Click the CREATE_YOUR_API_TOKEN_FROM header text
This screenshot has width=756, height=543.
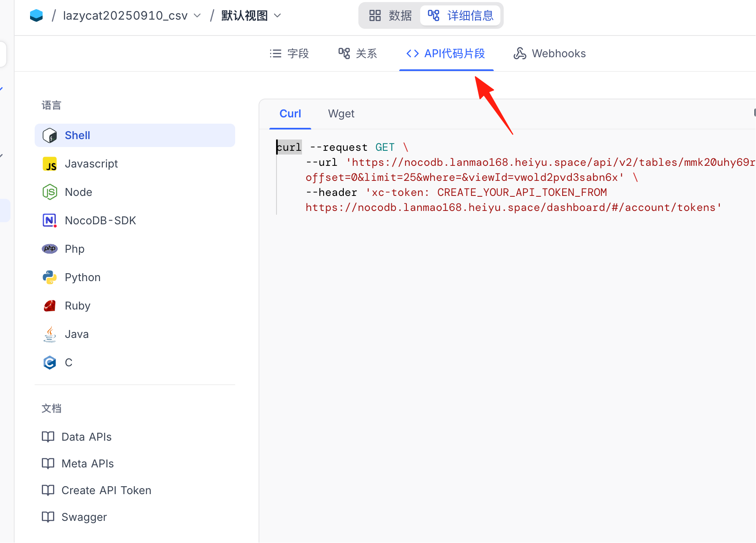pyautogui.click(x=522, y=193)
